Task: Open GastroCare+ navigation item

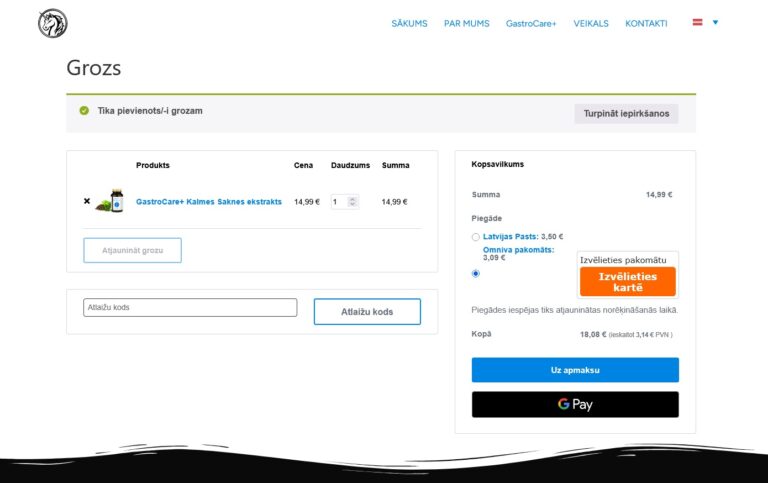Action: [x=531, y=24]
